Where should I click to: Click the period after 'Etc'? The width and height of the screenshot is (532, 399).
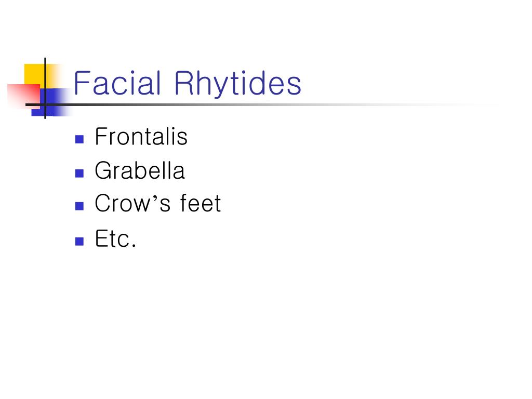coord(134,245)
